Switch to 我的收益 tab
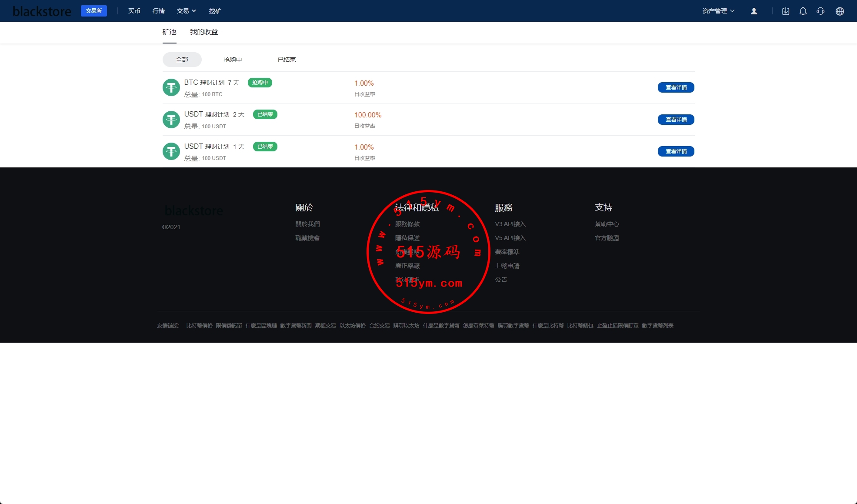The image size is (857, 504). [x=204, y=32]
